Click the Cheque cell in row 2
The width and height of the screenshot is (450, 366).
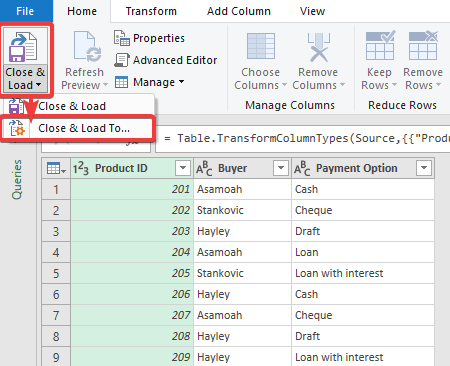(x=363, y=210)
